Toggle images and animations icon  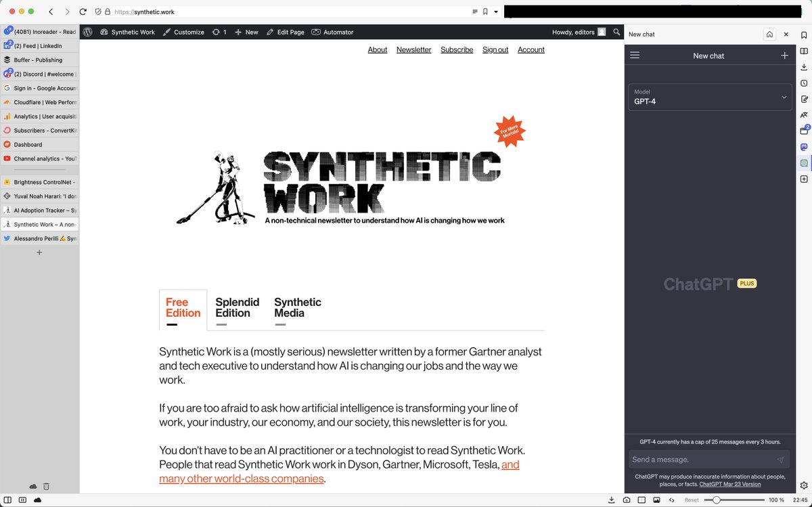coord(656,500)
